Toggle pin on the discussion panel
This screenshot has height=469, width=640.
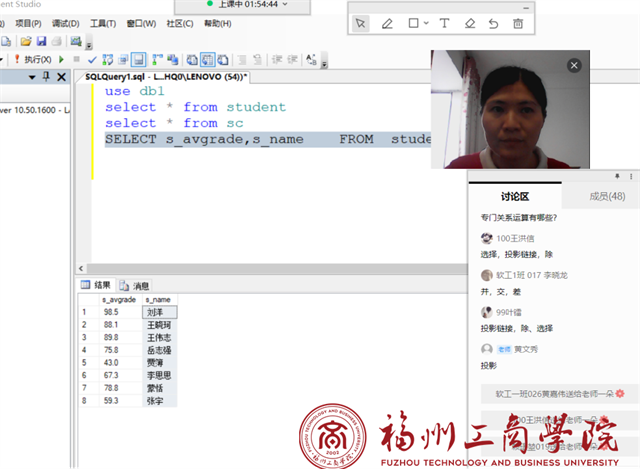[616, 175]
